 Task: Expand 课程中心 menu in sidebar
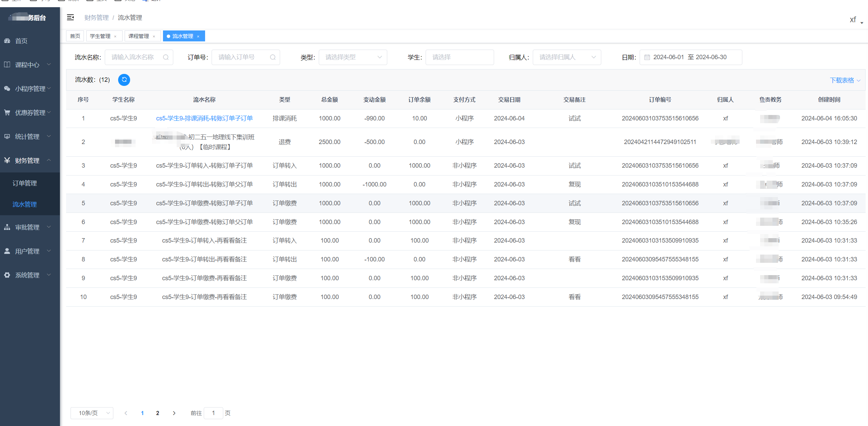[x=30, y=65]
